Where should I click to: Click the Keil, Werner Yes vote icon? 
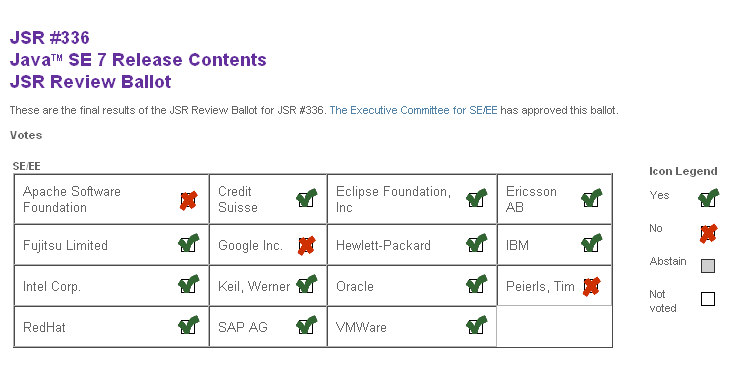pyautogui.click(x=307, y=284)
